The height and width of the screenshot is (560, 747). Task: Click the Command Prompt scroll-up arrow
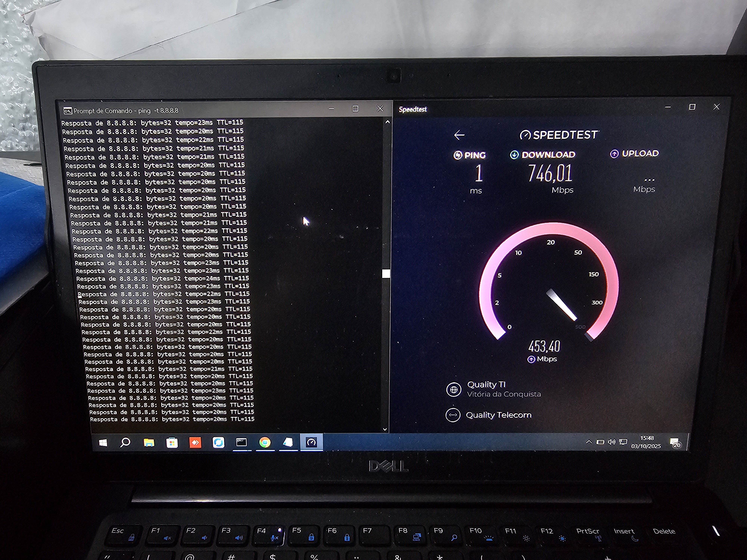point(387,122)
